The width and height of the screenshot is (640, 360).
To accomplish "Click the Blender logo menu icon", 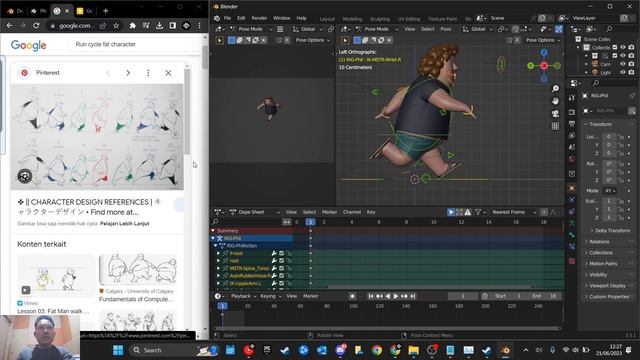I will [217, 18].
